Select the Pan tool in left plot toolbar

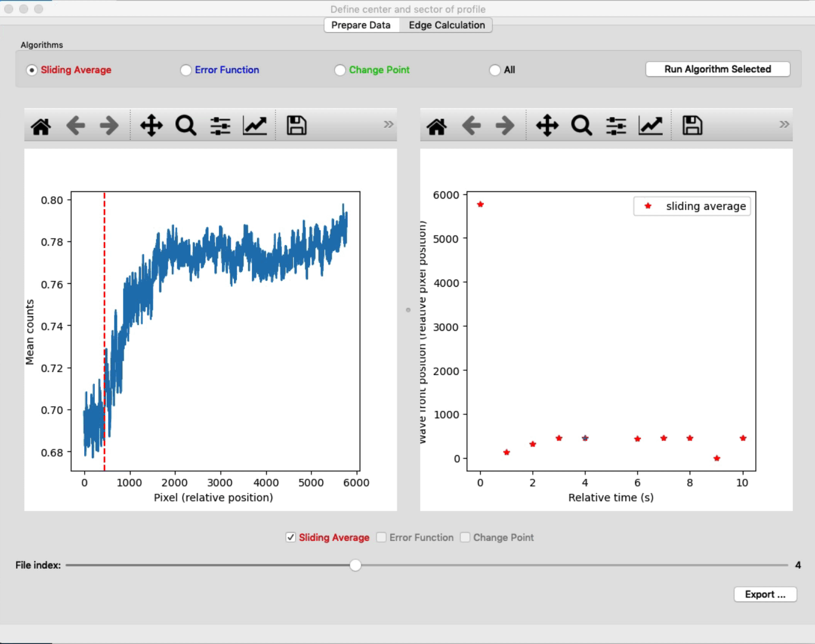[152, 126]
